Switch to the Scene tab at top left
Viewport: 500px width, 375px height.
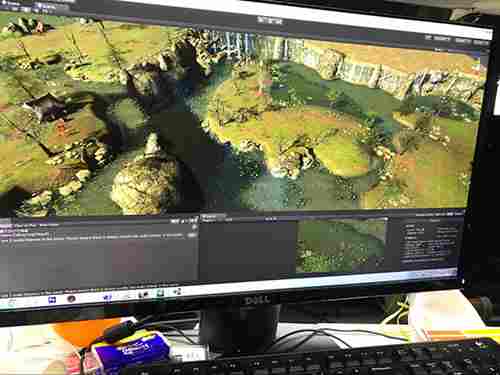(11, 4)
